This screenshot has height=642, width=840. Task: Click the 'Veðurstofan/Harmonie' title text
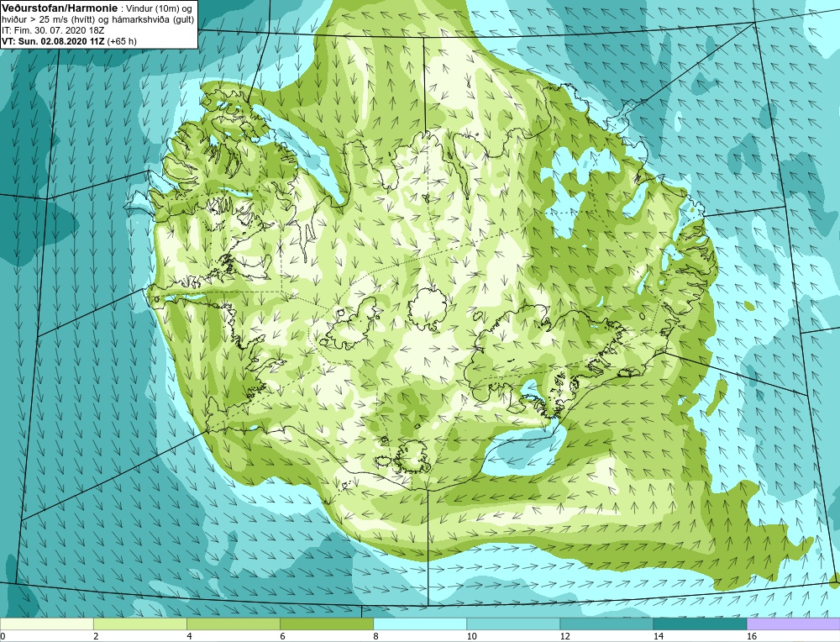[60, 8]
